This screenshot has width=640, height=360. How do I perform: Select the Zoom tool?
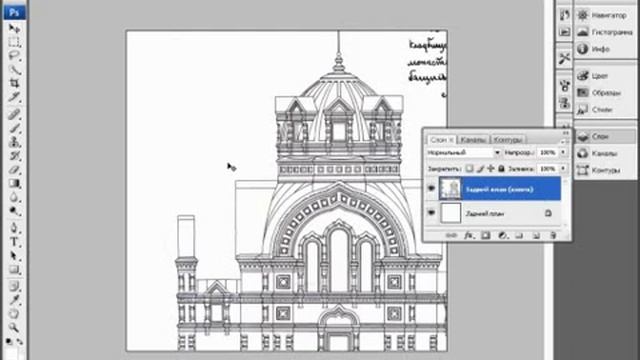click(15, 327)
